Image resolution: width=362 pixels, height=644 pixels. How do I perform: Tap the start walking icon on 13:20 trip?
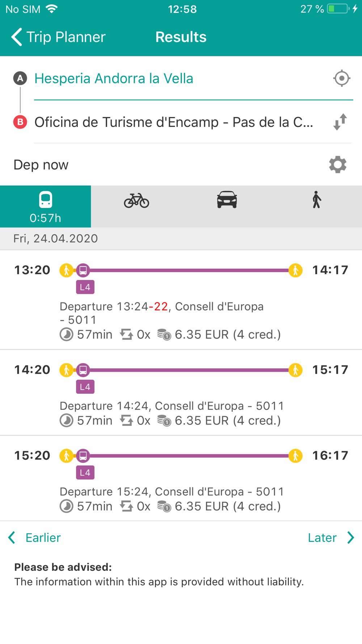click(66, 270)
